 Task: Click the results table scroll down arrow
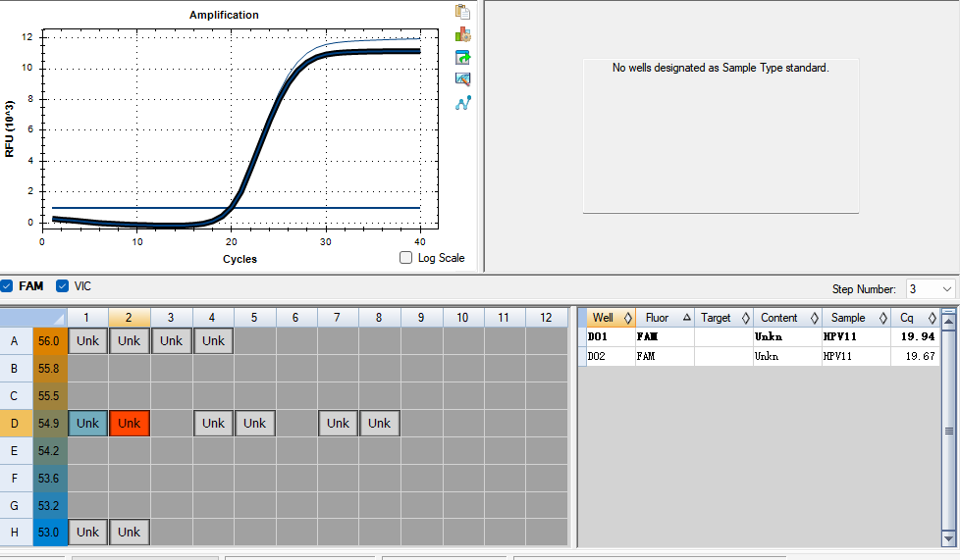[949, 539]
